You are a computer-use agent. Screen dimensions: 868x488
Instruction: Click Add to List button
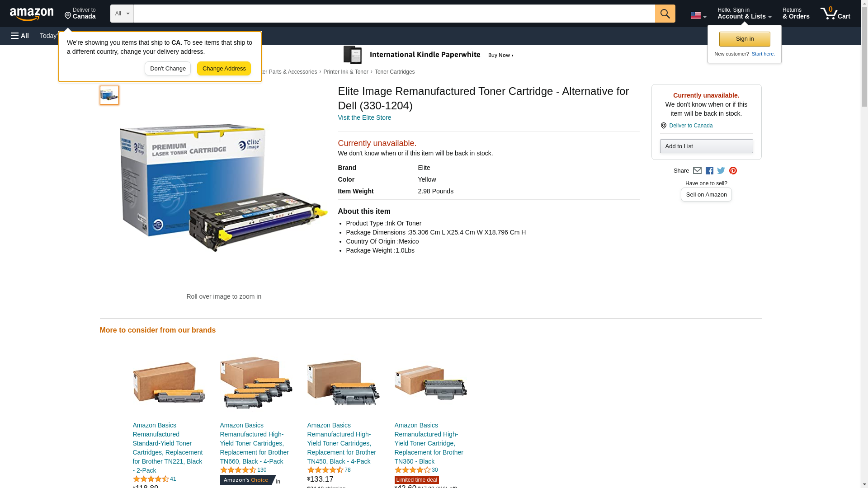(706, 146)
